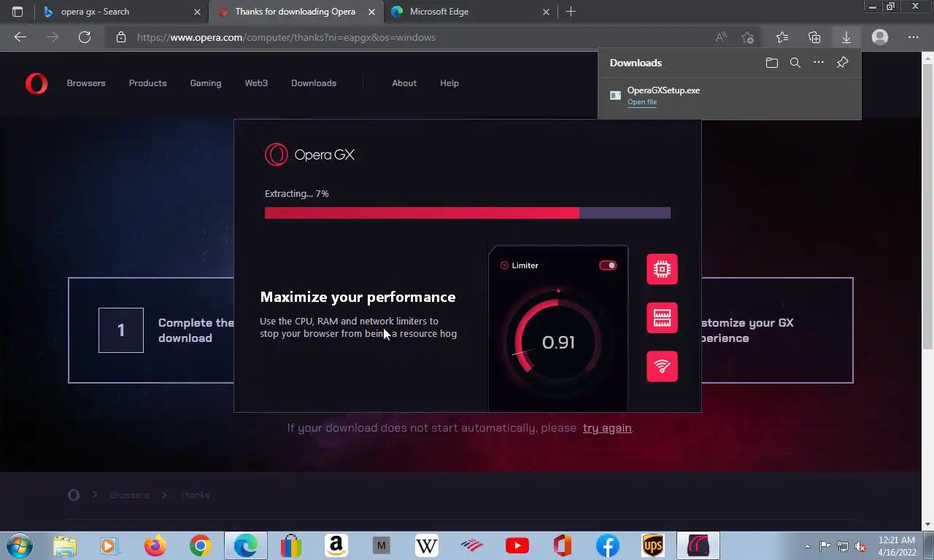The width and height of the screenshot is (934, 560).
Task: Open the Gaming menu
Action: (x=206, y=83)
